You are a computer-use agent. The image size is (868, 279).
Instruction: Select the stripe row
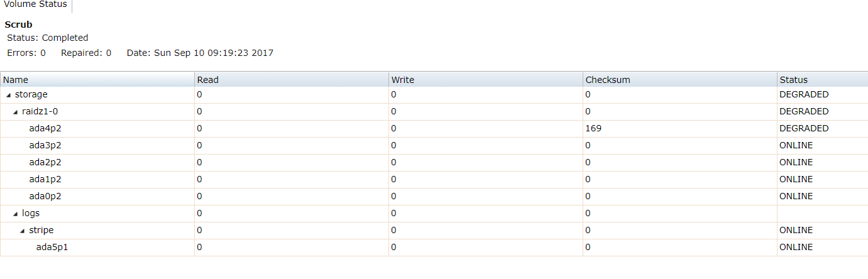coord(434,231)
